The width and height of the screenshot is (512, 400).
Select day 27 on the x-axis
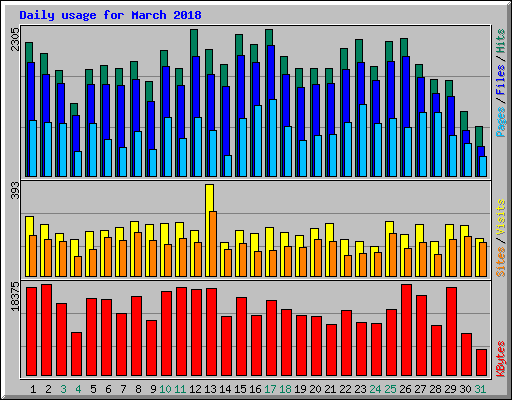(x=420, y=389)
